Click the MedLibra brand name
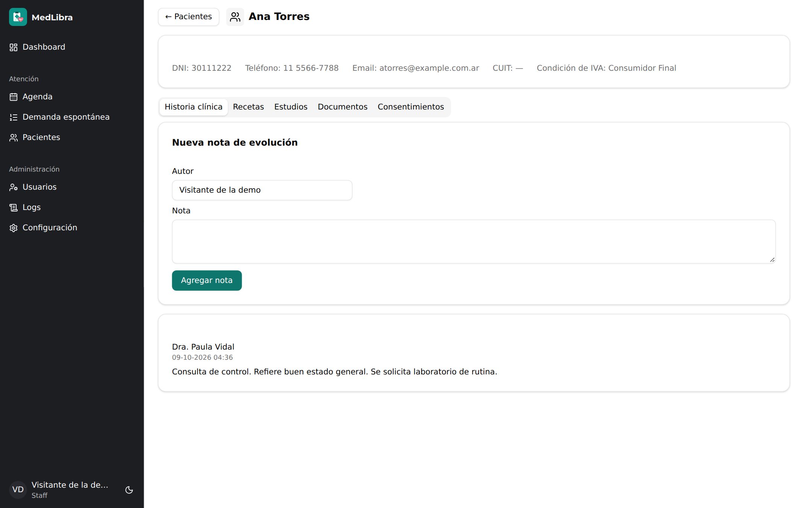This screenshot has height=508, width=812. pyautogui.click(x=52, y=17)
